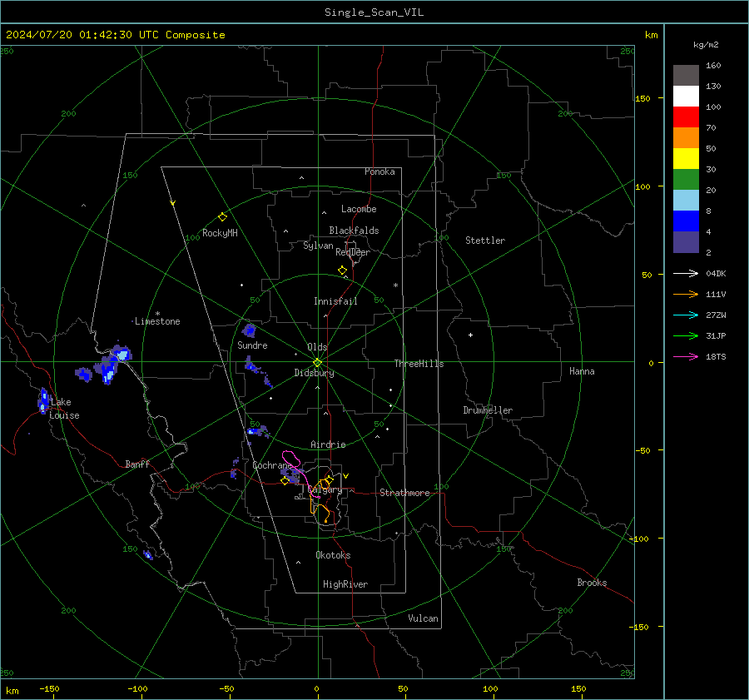Click the Lake Louise map label
749x700 pixels.
pos(64,409)
